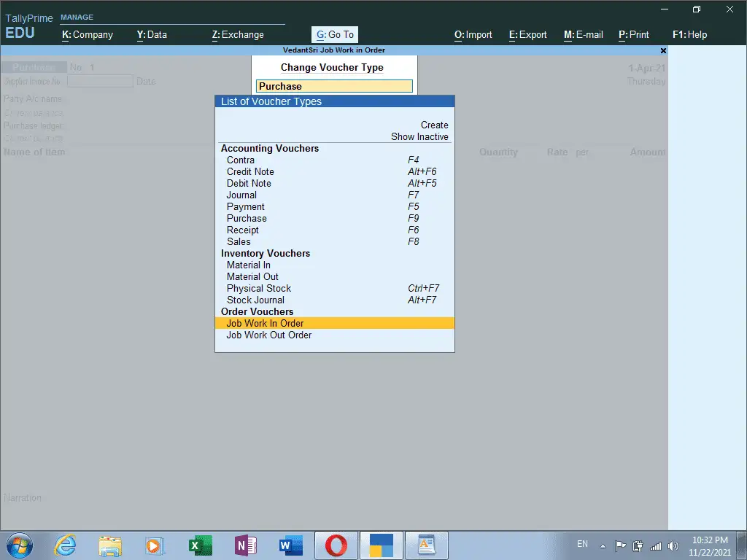Click the EN language indicator
747x560 pixels.
coord(582,544)
